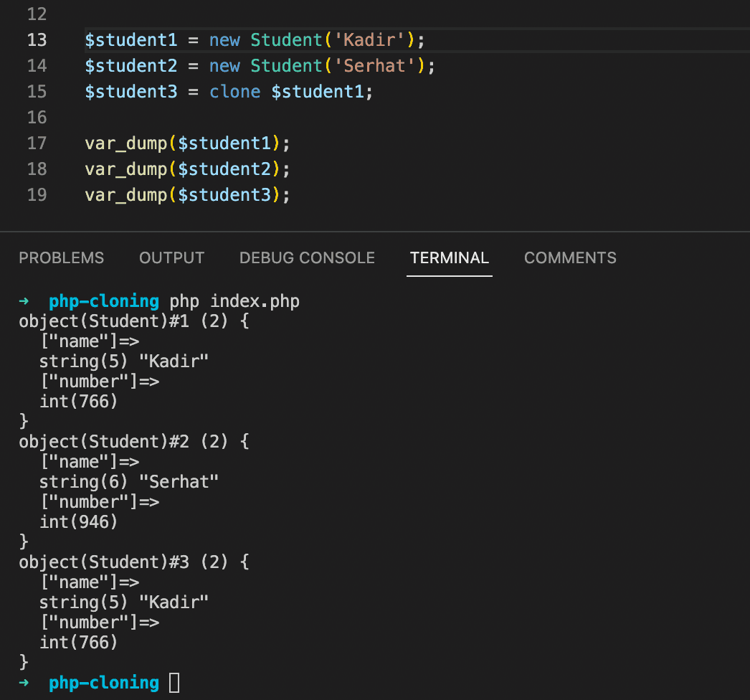This screenshot has height=700, width=750.
Task: Focus the terminal prompt cursor at the bottom
Action: pos(174,683)
